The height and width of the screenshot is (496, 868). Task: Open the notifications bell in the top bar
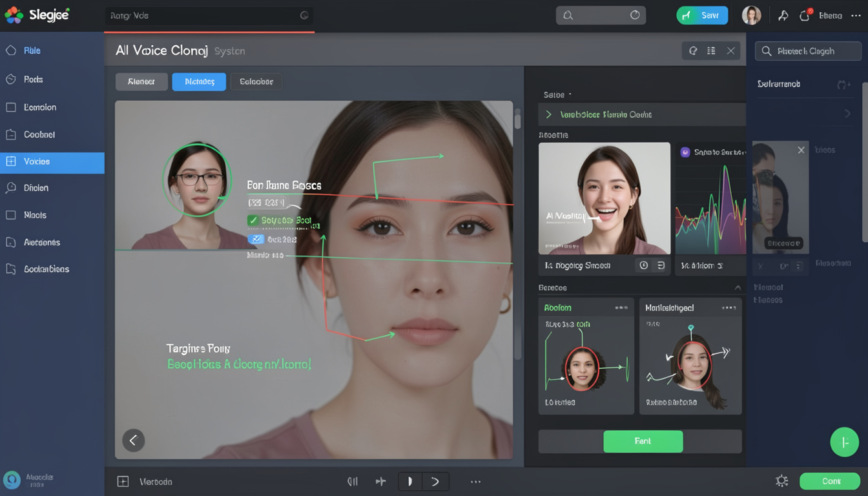(804, 14)
